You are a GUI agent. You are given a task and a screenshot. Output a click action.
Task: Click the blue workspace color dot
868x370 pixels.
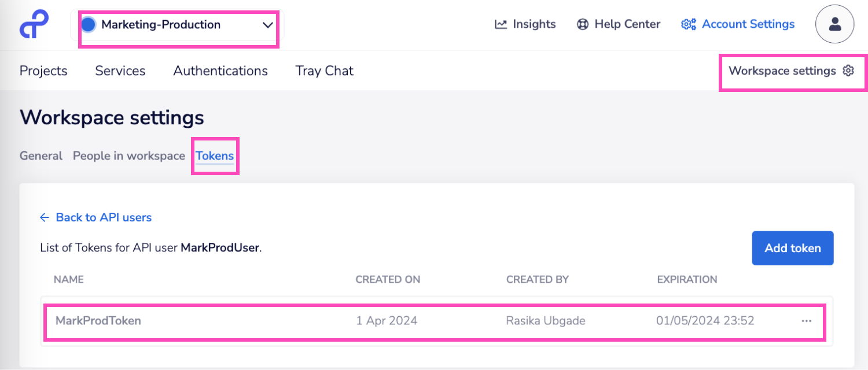point(89,24)
